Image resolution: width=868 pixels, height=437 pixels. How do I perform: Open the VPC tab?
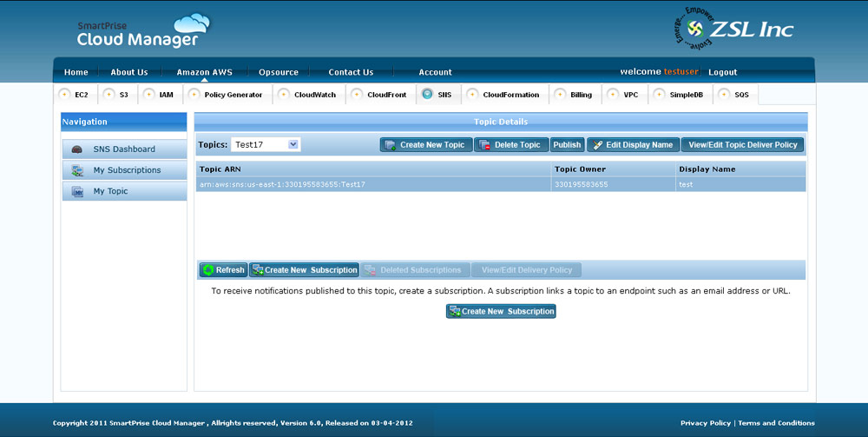tap(625, 95)
